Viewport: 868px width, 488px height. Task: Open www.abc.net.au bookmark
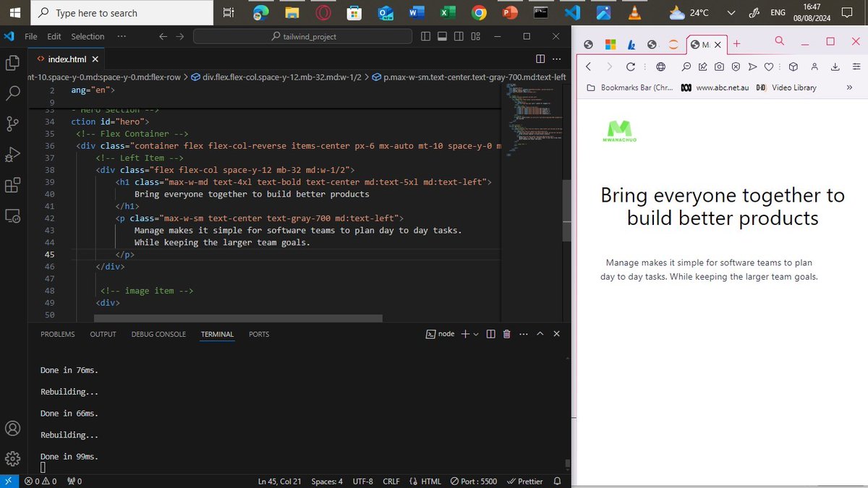click(x=715, y=87)
